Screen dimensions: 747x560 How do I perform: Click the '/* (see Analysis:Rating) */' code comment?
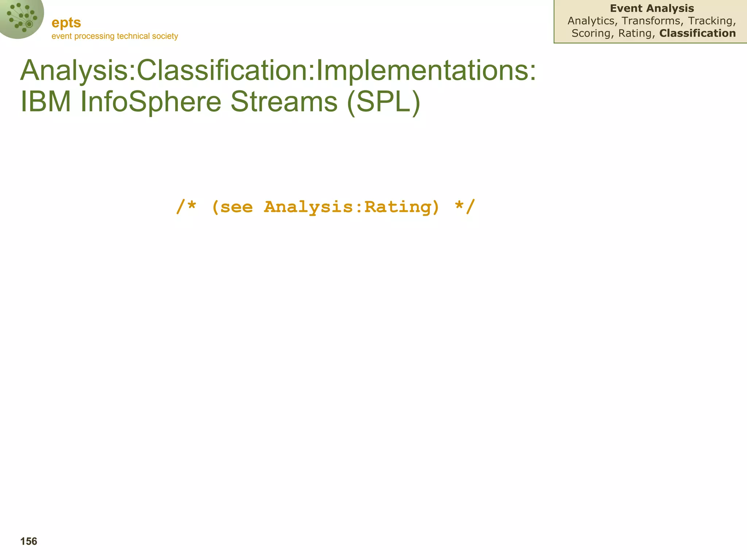326,207
